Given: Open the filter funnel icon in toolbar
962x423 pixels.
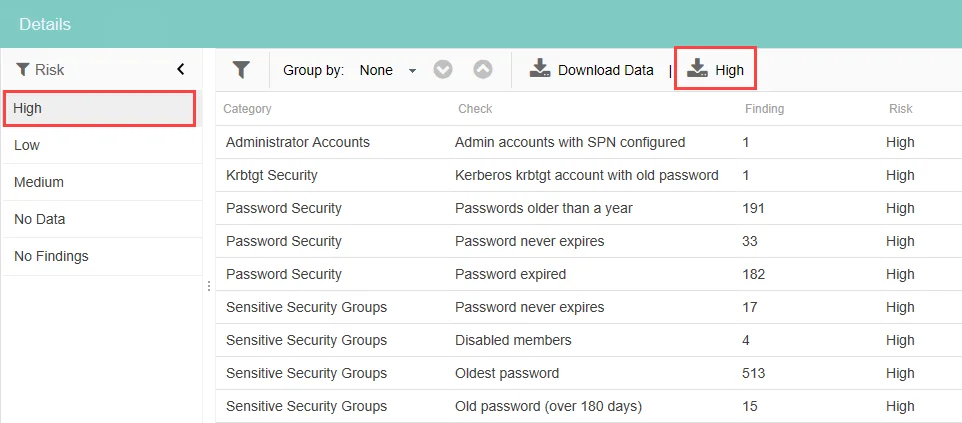Looking at the screenshot, I should click(241, 70).
